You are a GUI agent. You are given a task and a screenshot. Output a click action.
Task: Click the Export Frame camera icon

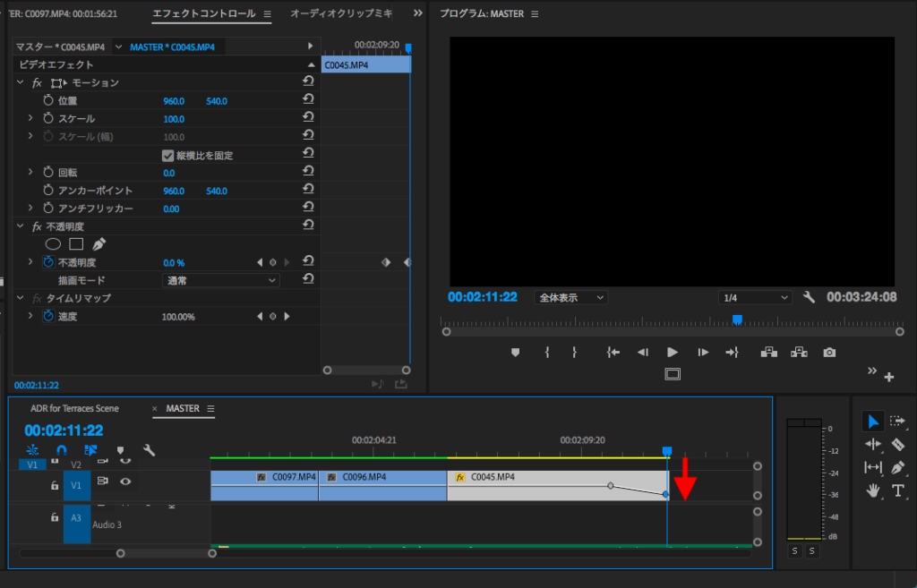point(830,353)
